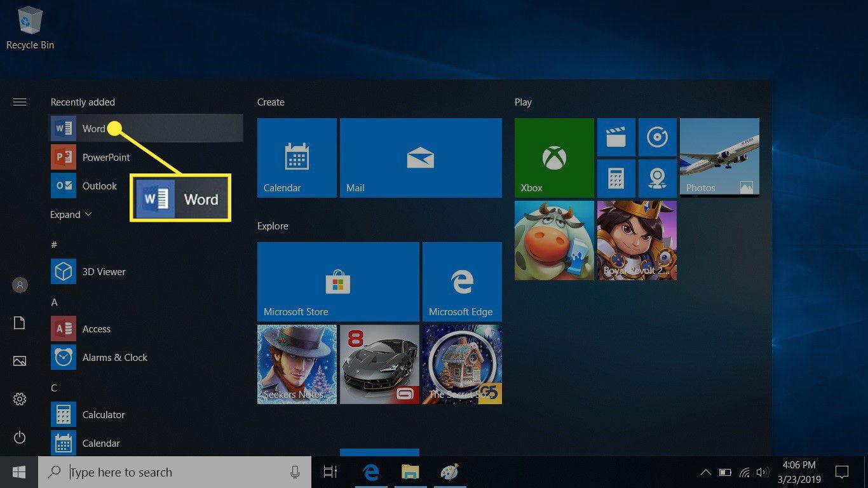Open the volume control icon
Viewport: 868px width, 488px height.
[x=761, y=472]
